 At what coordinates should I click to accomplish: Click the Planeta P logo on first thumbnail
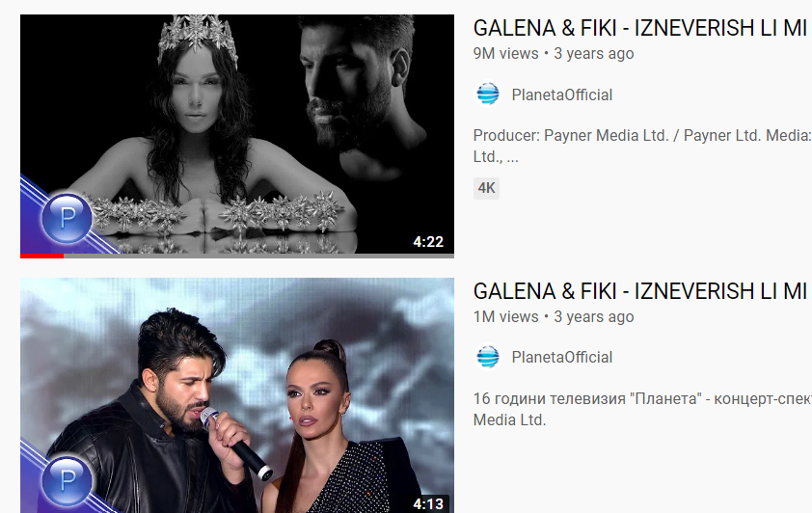point(67,218)
